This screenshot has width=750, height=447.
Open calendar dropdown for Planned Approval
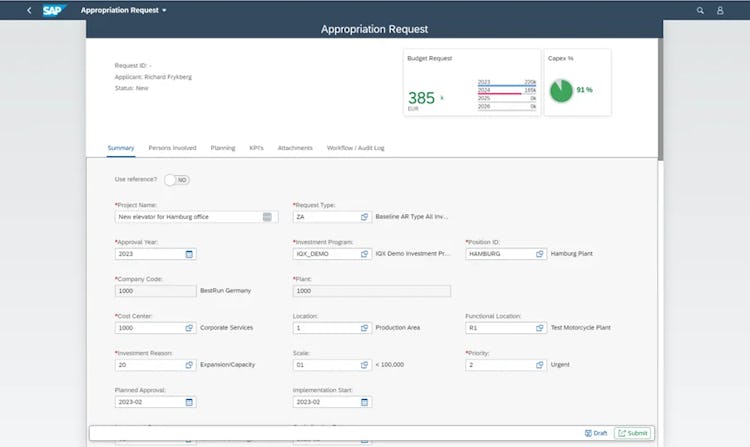click(189, 402)
